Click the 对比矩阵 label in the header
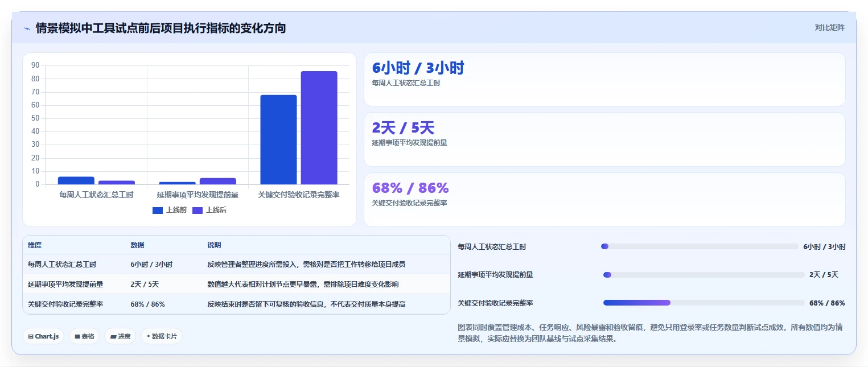 (x=829, y=27)
